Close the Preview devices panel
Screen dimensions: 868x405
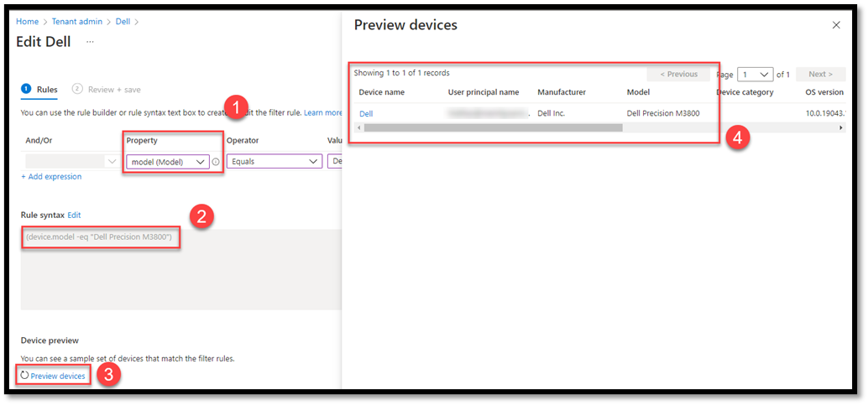pos(836,25)
